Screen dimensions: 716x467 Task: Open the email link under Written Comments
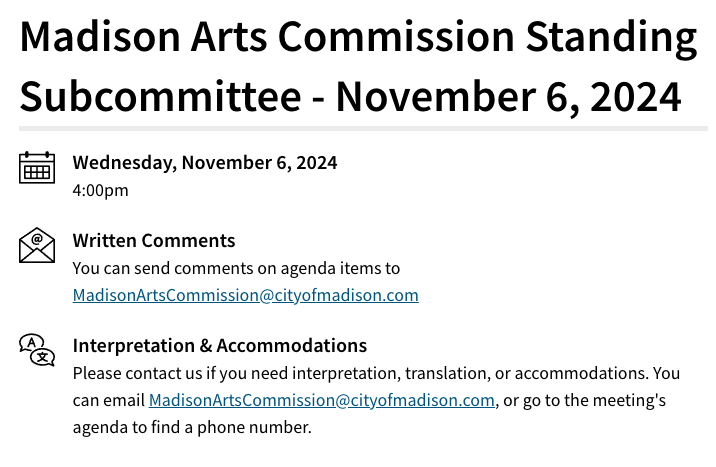246,295
